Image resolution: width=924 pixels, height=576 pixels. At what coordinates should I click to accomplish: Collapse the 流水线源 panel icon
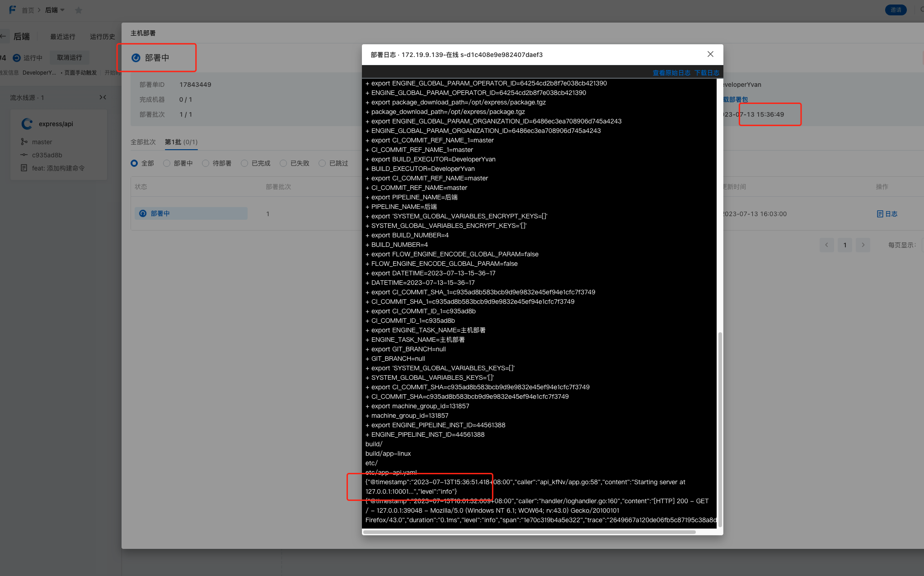[103, 97]
